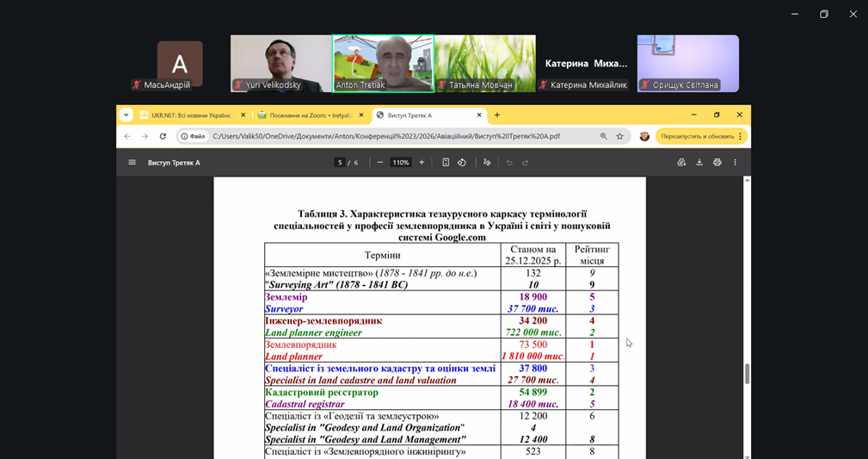Expand the browser tab search dropdown
Viewport: 868px width, 459px height.
(x=126, y=115)
